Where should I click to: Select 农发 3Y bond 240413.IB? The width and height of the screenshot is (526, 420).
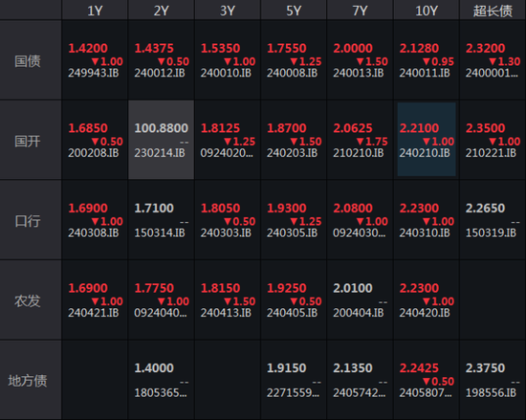coord(226,313)
